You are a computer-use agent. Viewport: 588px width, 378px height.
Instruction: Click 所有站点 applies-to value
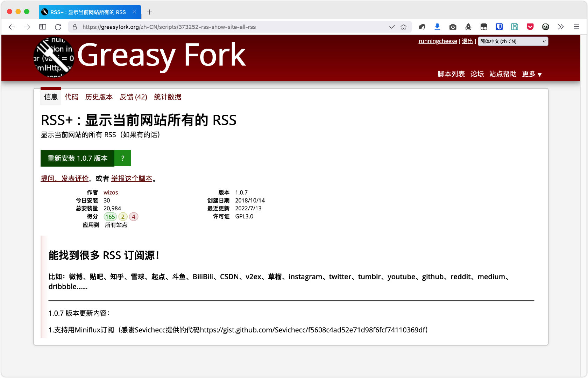point(116,225)
